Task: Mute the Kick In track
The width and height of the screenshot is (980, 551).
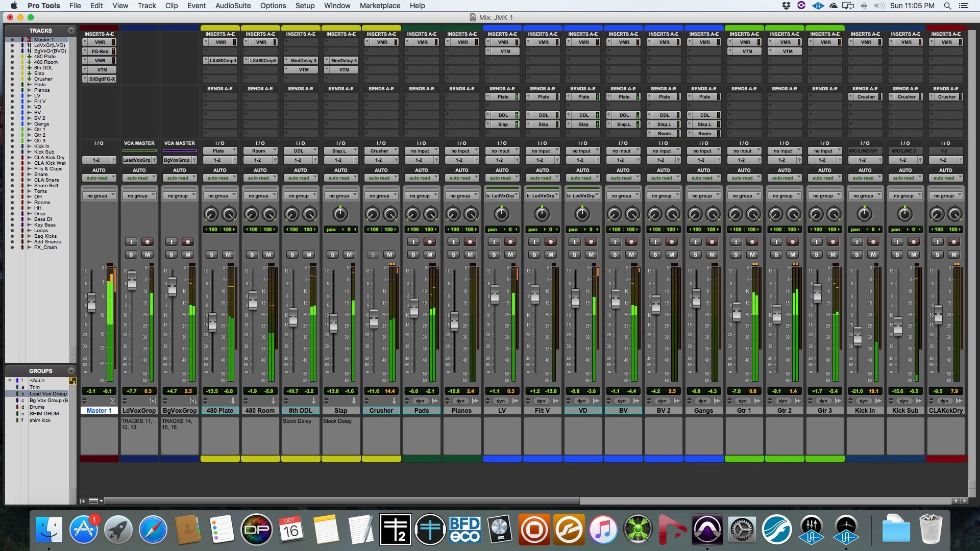Action: coord(873,255)
